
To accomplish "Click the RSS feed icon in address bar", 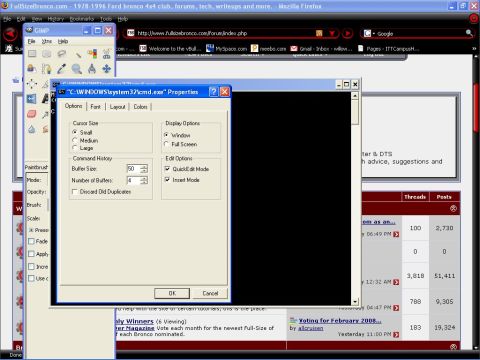I will 319,33.
